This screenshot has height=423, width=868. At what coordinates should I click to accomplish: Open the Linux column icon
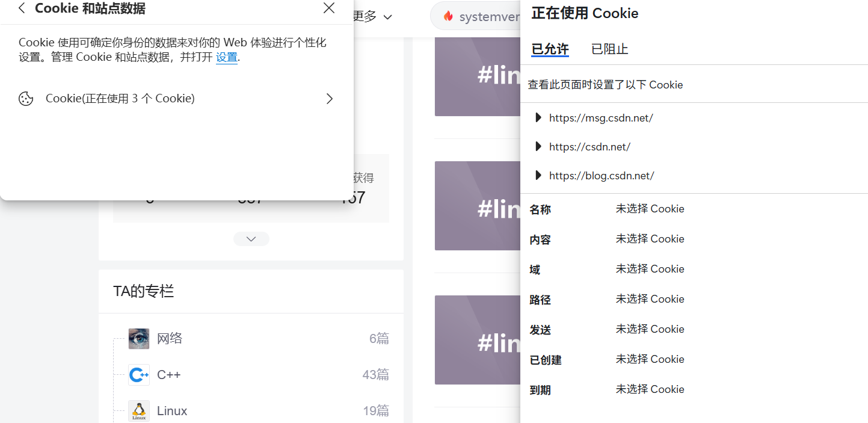tap(139, 411)
